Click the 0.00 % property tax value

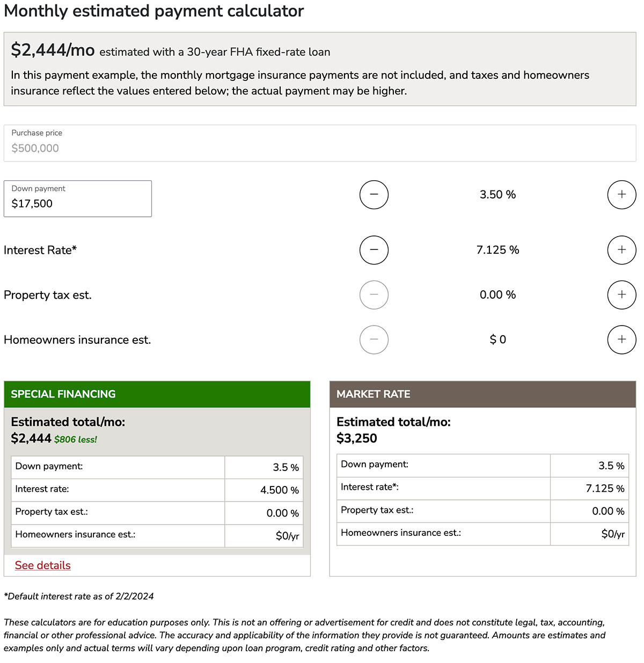(497, 295)
